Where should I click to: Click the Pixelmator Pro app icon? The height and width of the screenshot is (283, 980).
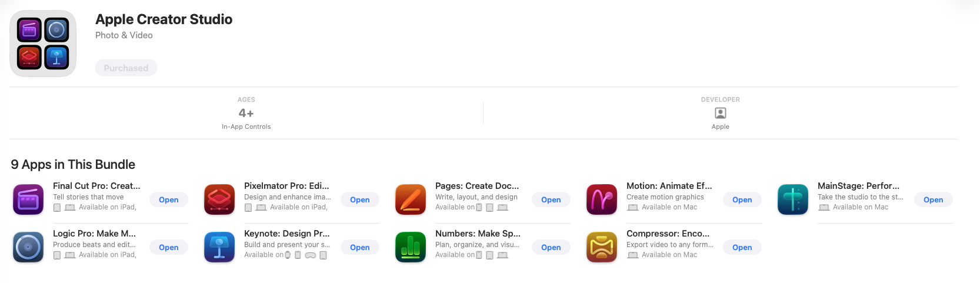pos(219,199)
